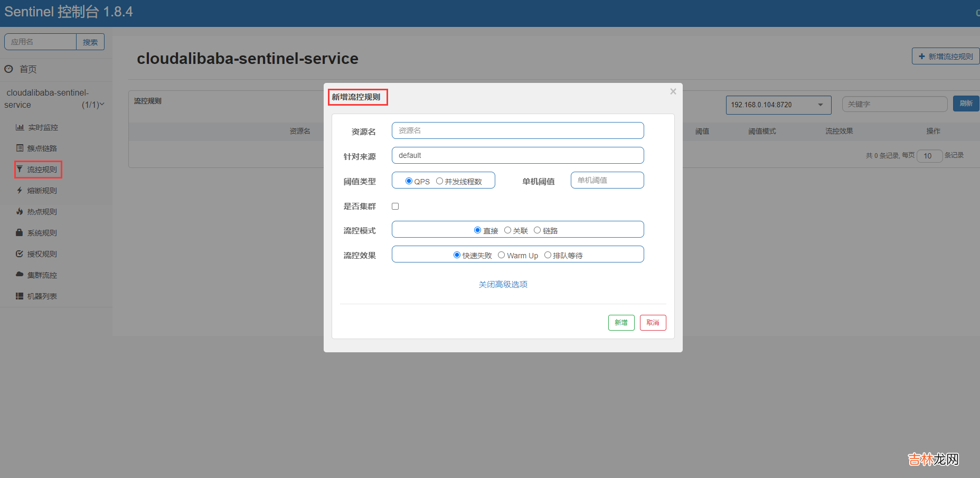
Task: Select 关联 flow control mode
Action: point(507,230)
